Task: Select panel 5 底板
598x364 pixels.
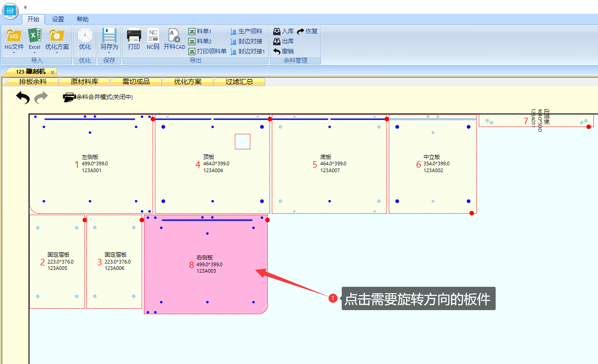Action: 329,164
